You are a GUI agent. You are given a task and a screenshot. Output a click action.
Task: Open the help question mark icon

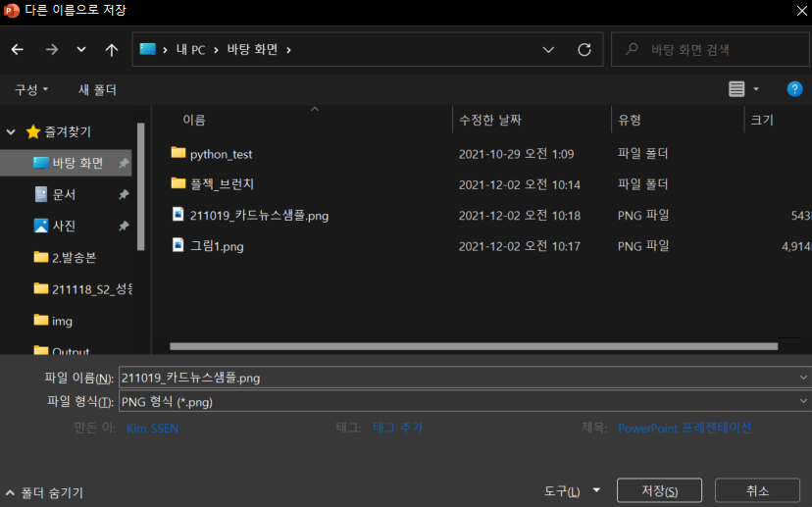point(794,89)
